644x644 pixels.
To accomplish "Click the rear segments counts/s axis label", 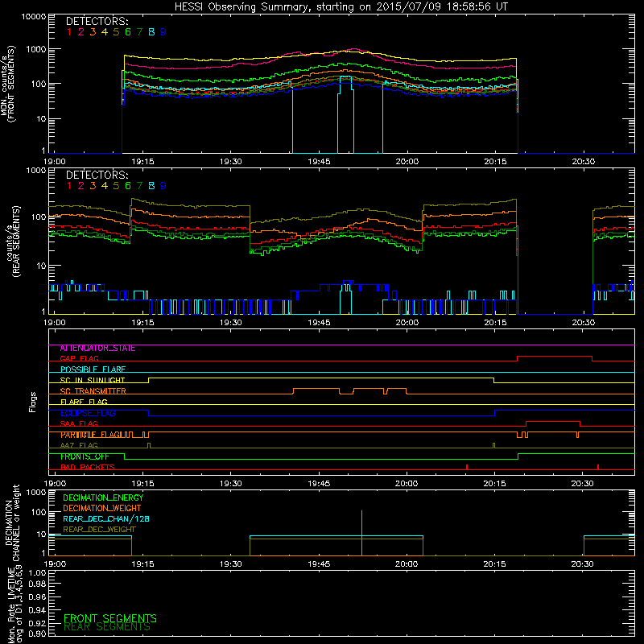I will click(x=14, y=242).
